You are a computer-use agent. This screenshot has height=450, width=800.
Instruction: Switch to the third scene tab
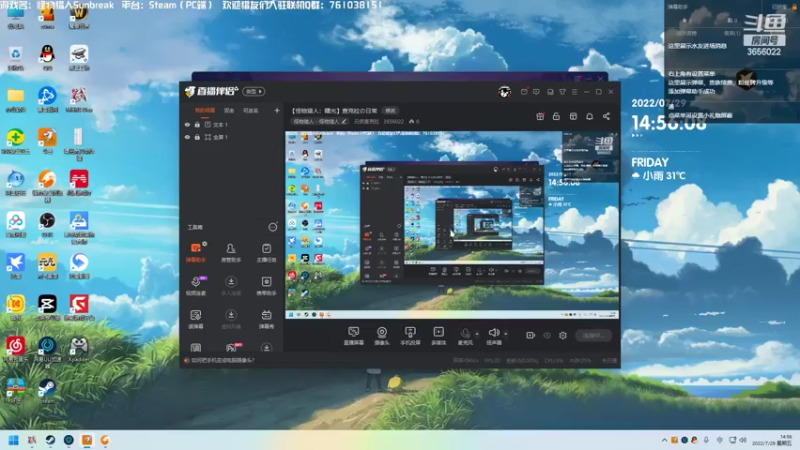click(251, 111)
